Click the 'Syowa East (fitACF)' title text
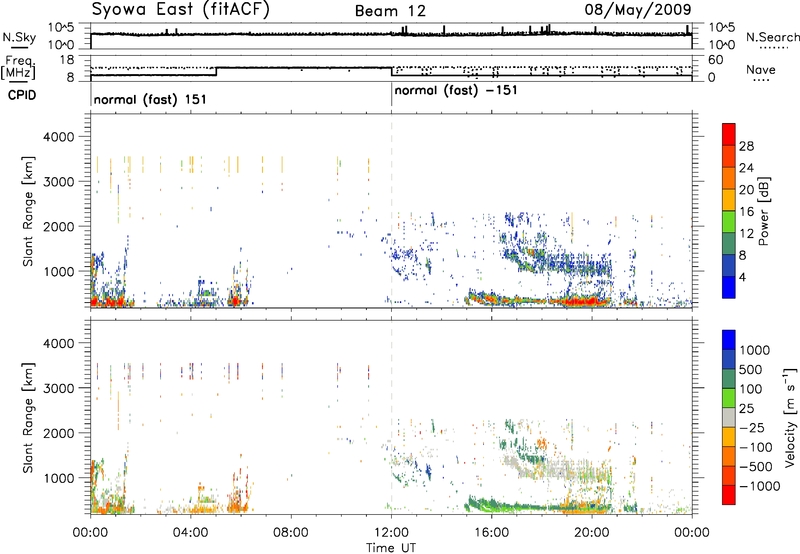Viewport: 800px width, 554px height. click(x=181, y=9)
